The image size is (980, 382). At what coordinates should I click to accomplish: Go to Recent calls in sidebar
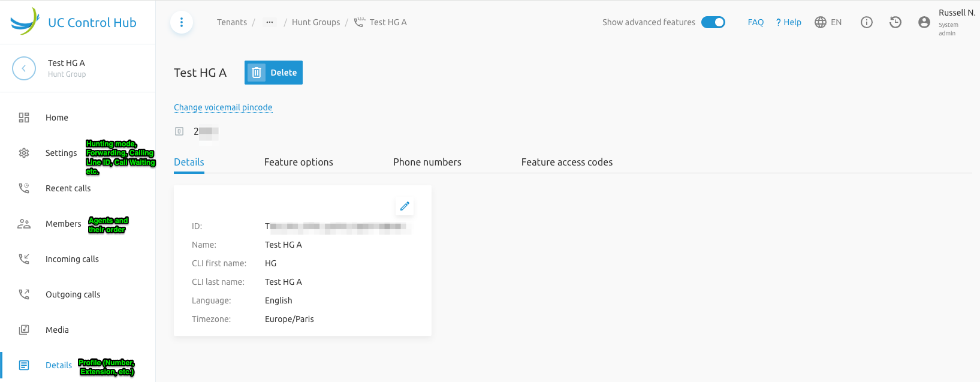pos(68,188)
